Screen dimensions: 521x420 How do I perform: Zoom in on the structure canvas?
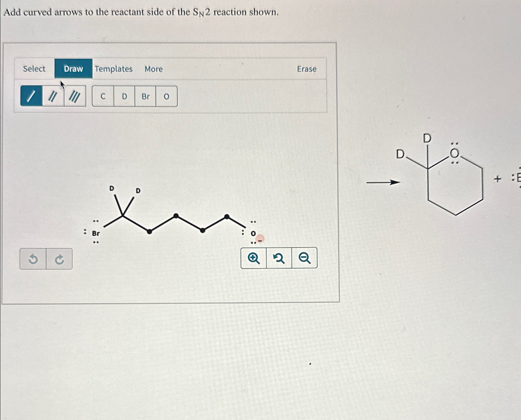pos(253,258)
